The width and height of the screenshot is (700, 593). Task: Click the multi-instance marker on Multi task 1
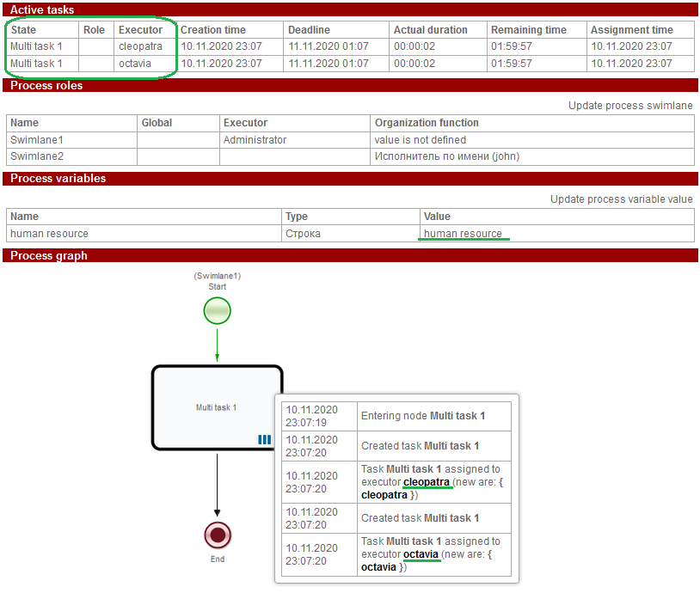coord(264,440)
